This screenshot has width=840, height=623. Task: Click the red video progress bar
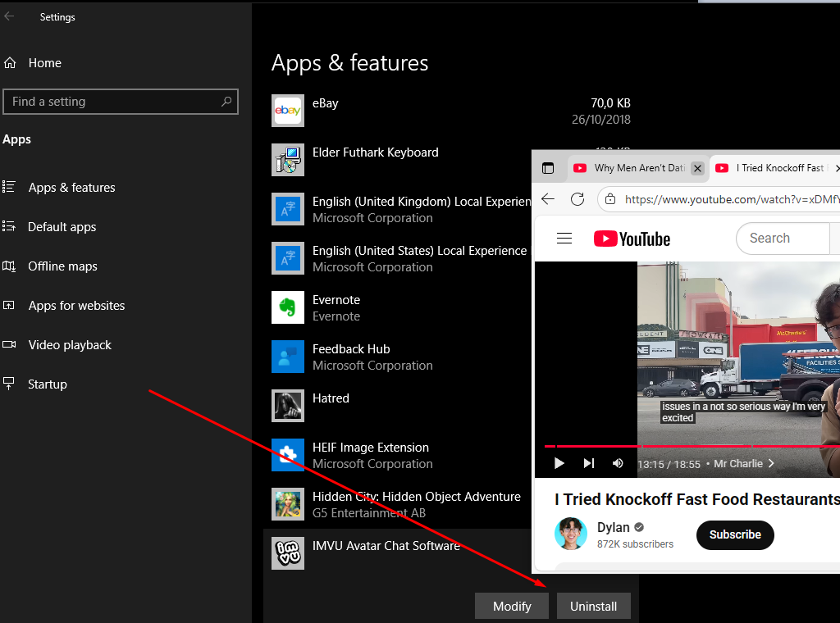692,446
